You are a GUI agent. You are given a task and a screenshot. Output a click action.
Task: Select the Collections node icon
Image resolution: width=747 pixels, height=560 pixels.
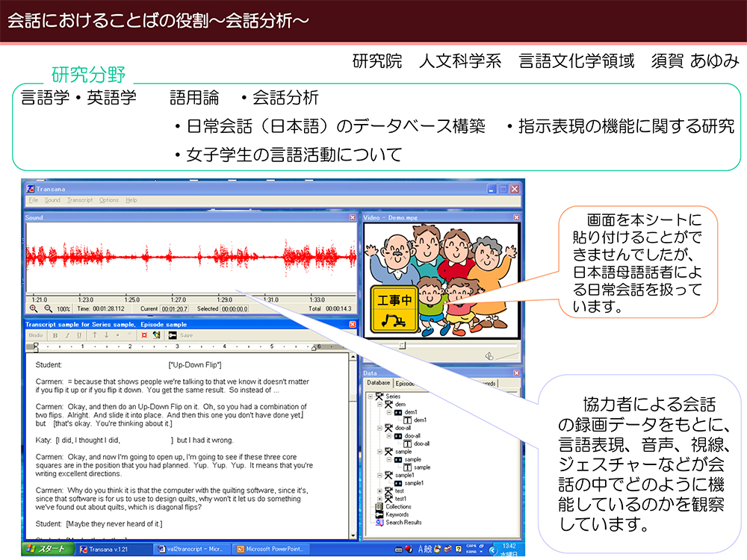pos(379,507)
